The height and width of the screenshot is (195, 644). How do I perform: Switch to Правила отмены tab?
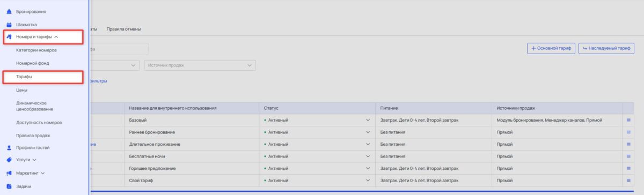coord(123,28)
